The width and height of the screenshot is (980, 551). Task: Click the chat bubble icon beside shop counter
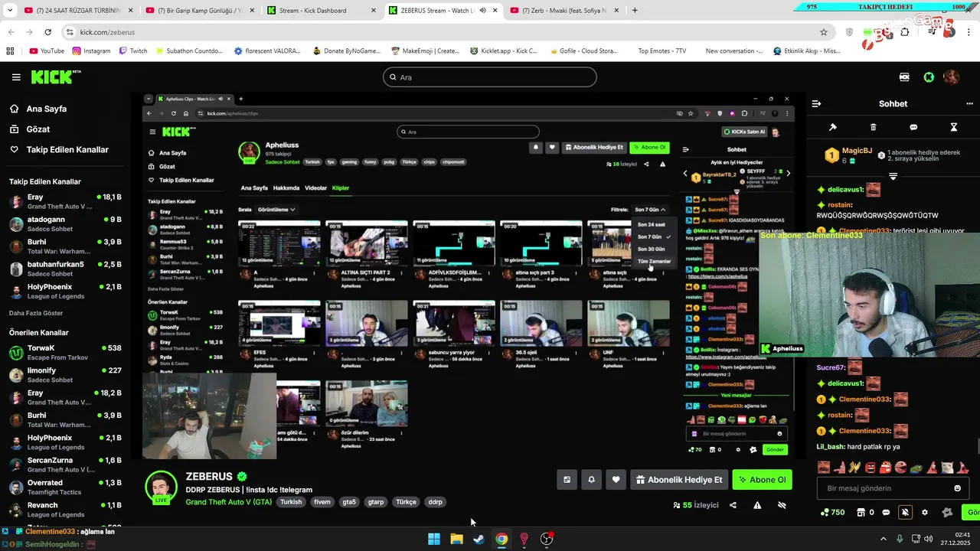(887, 513)
